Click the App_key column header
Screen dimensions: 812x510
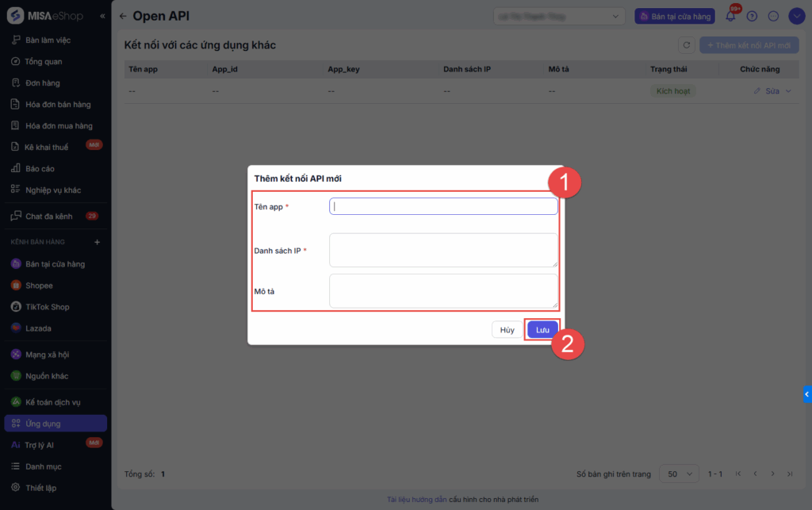tap(343, 69)
